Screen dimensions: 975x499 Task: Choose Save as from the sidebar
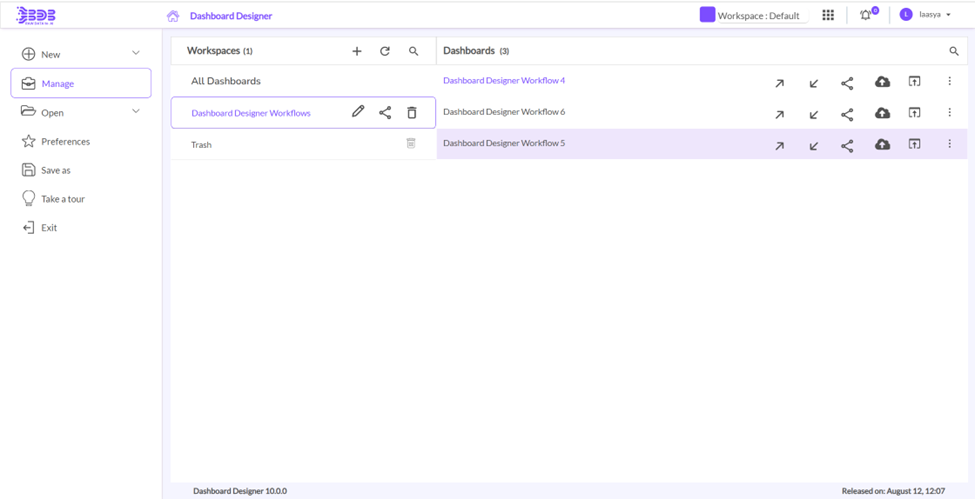(x=56, y=171)
